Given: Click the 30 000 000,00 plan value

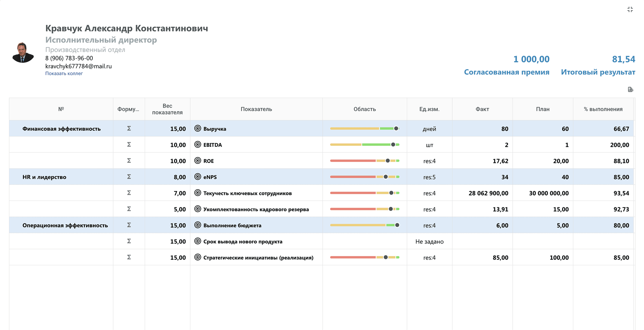Looking at the screenshot, I should (x=549, y=193).
